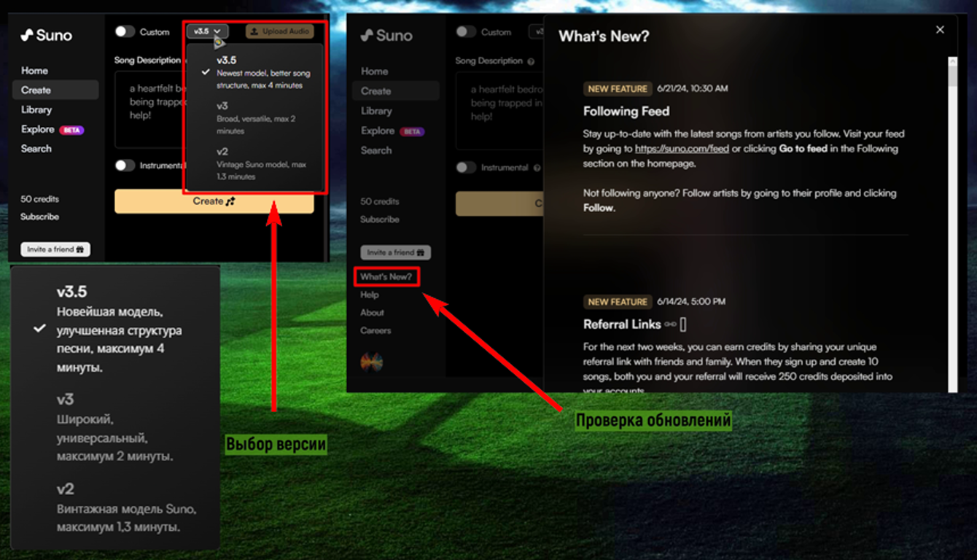Screen dimensions: 977x560
Task: Click the NEW FEATURE badge dated 6/21/24
Action: pos(618,89)
